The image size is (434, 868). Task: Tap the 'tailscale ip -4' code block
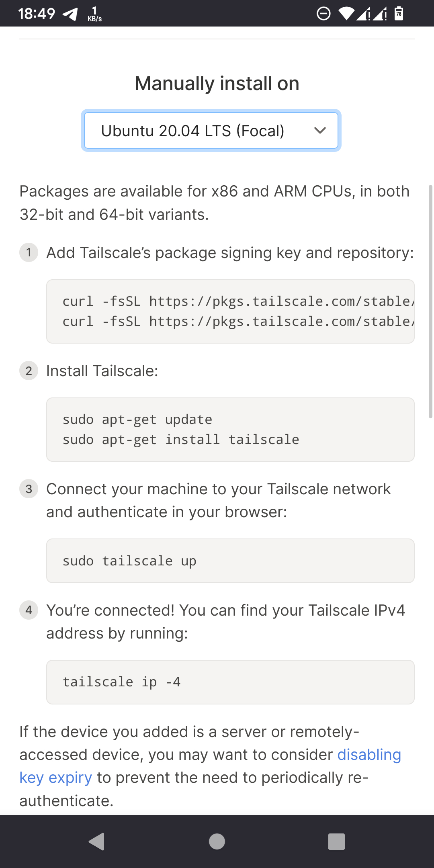230,682
